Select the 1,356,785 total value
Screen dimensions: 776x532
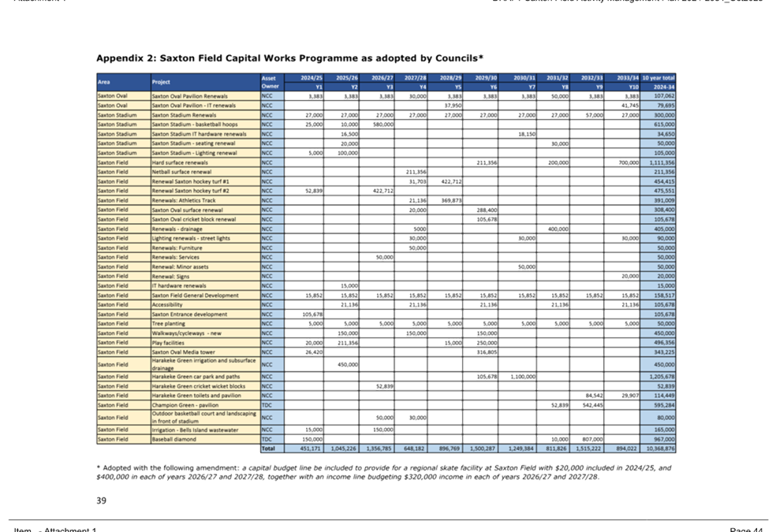[377, 448]
